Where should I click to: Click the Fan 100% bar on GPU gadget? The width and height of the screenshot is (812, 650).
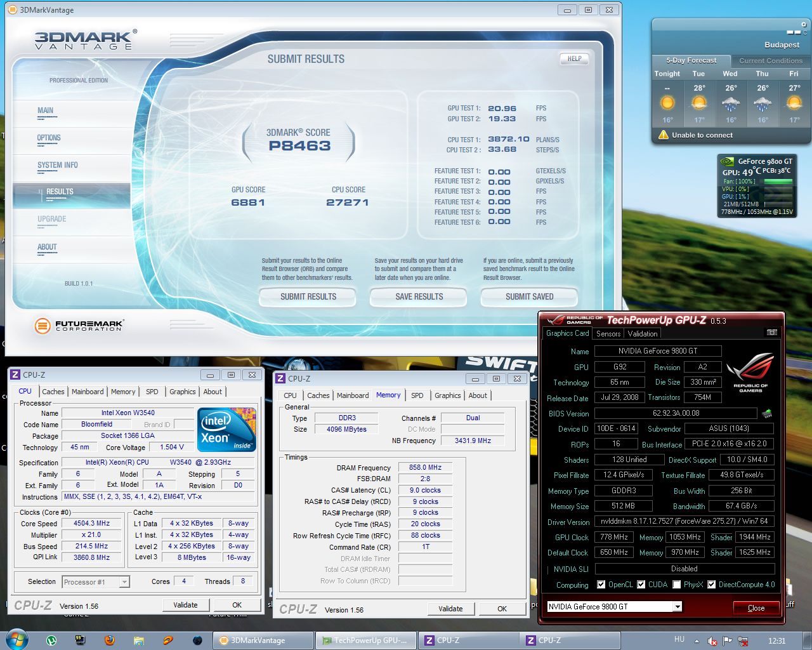tap(778, 182)
